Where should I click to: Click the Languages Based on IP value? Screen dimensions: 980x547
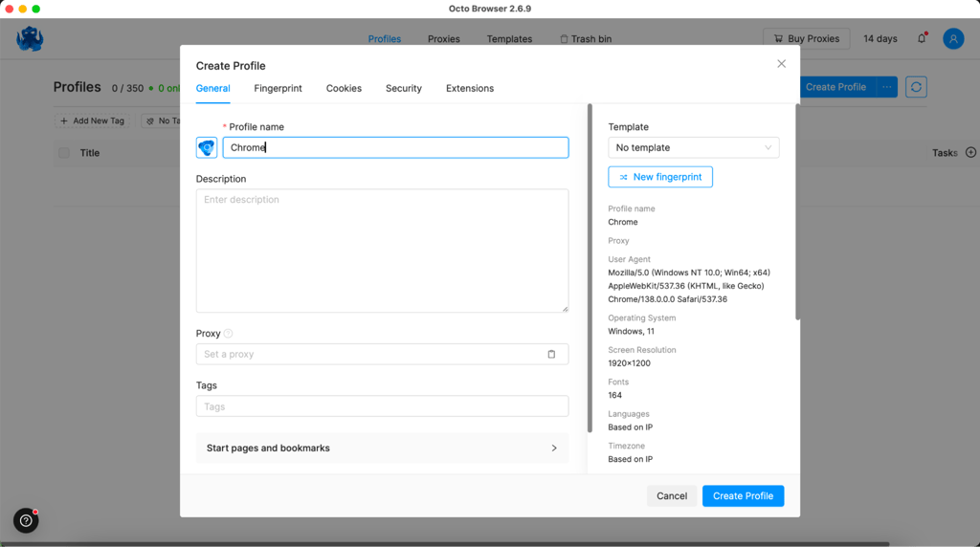(630, 427)
